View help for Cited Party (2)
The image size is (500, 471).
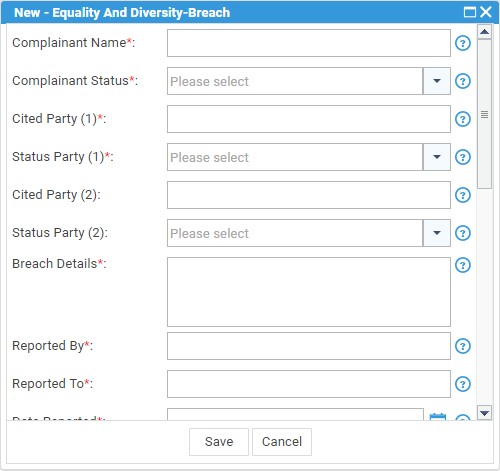[463, 195]
